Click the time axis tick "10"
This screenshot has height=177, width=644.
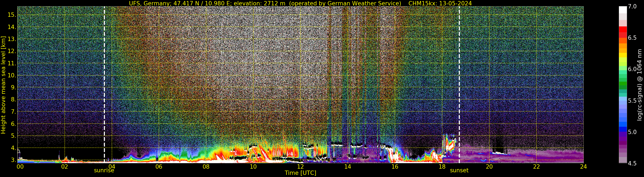(x=253, y=166)
